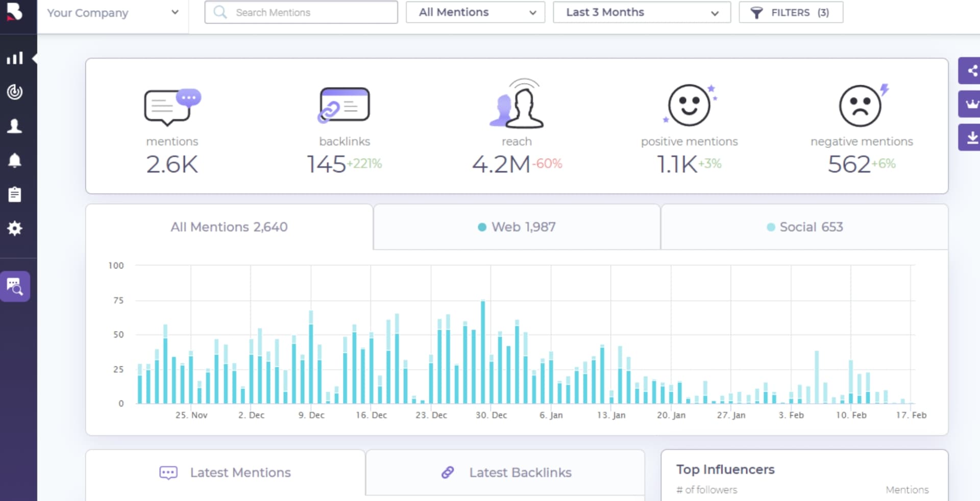
Task: Click the 562 negative mentions value
Action: [849, 164]
